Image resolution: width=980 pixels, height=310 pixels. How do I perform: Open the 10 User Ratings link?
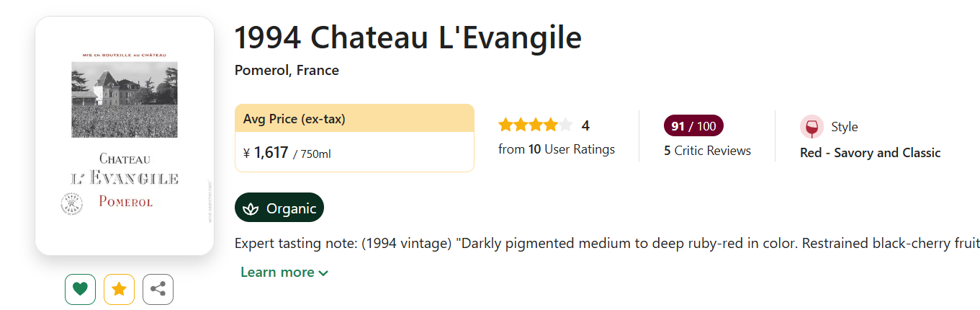click(x=557, y=149)
